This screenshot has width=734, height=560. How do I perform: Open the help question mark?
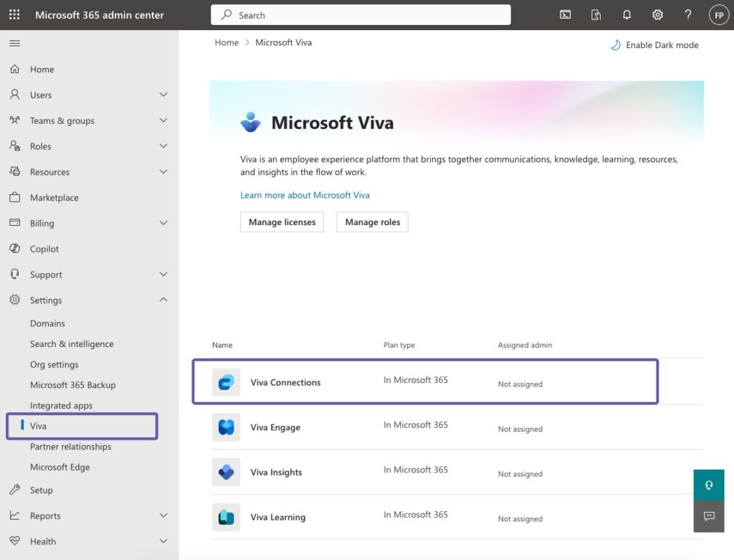(687, 14)
